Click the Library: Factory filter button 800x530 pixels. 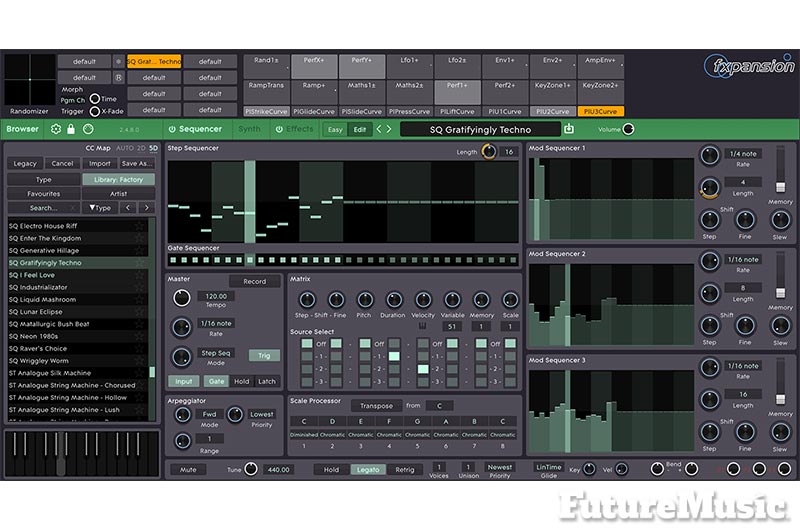pyautogui.click(x=118, y=180)
